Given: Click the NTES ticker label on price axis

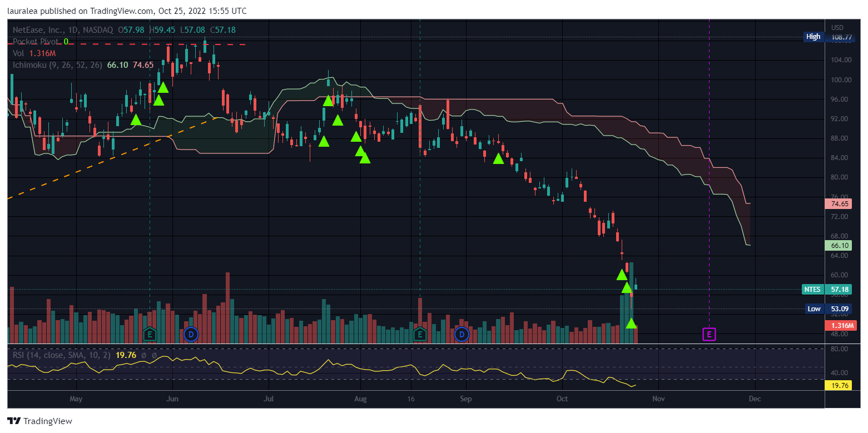Looking at the screenshot, I should (812, 289).
